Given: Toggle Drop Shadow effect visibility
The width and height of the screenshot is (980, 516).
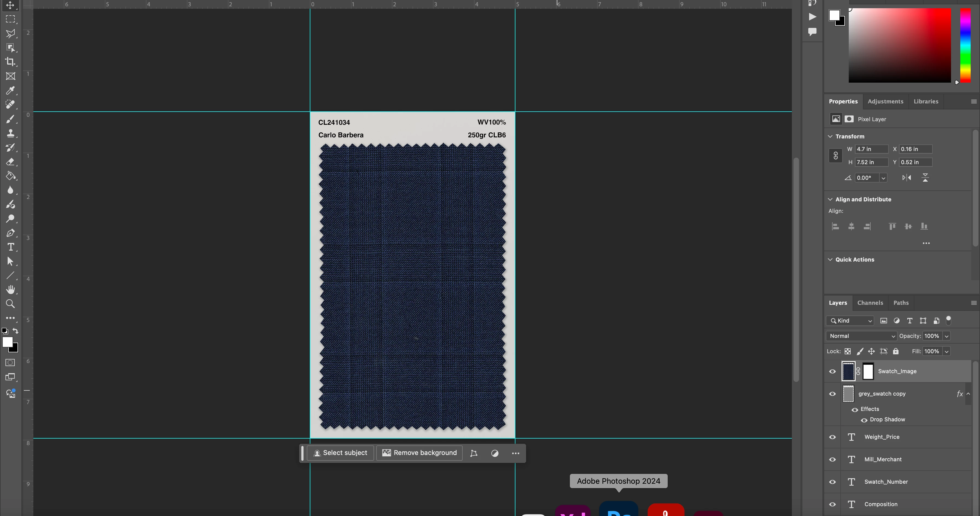Looking at the screenshot, I should [864, 420].
